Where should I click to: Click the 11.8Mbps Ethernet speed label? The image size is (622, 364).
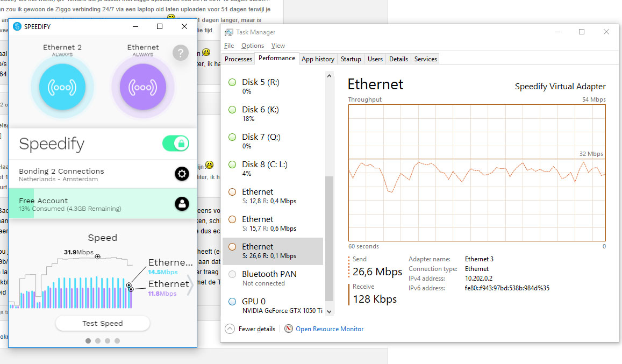click(x=162, y=294)
